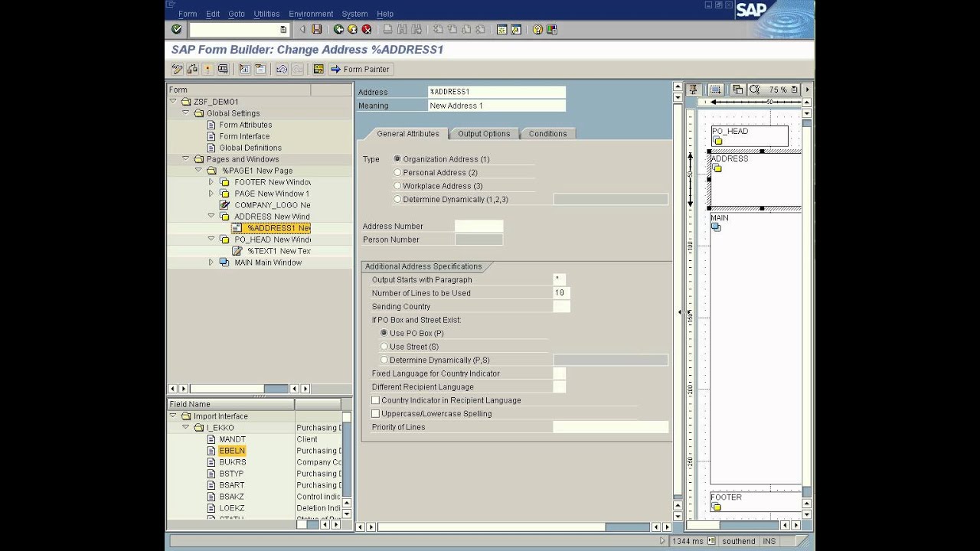Click the green checkmark Enter icon
This screenshot has height=551, width=980.
pyautogui.click(x=177, y=29)
